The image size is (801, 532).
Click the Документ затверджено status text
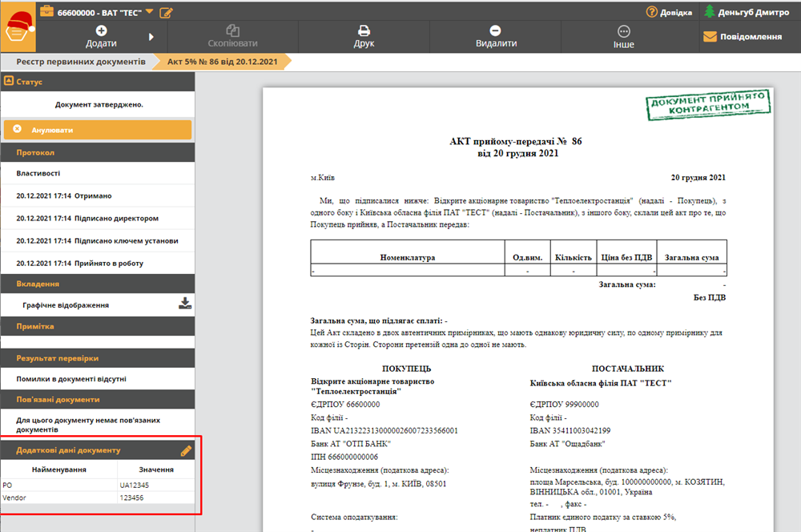pyautogui.click(x=99, y=105)
